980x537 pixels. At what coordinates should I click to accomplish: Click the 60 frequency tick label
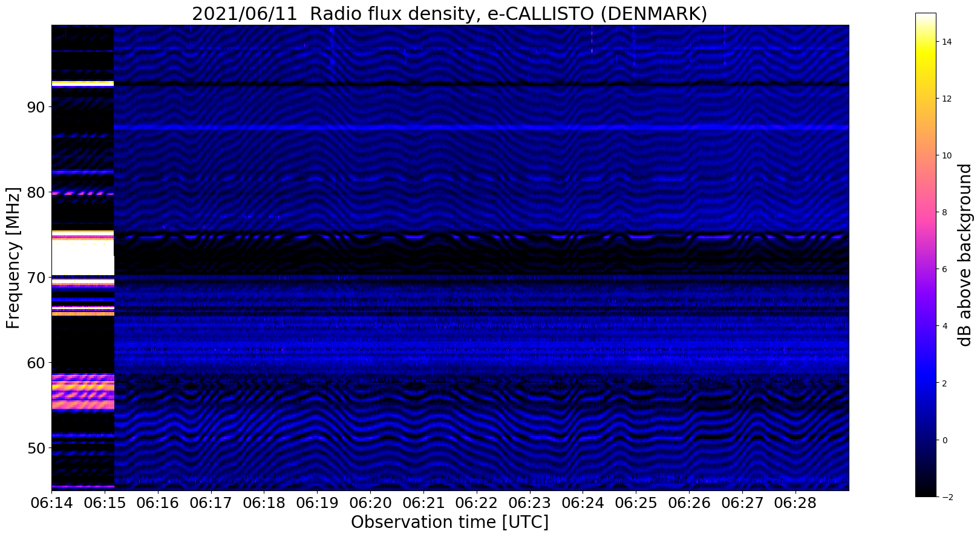(x=36, y=363)
